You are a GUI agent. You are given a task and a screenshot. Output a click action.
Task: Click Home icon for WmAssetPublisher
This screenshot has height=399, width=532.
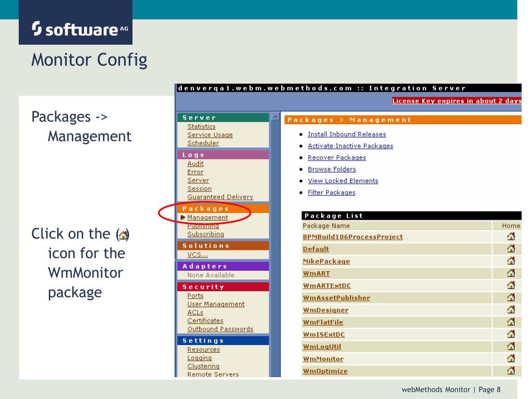pos(511,297)
